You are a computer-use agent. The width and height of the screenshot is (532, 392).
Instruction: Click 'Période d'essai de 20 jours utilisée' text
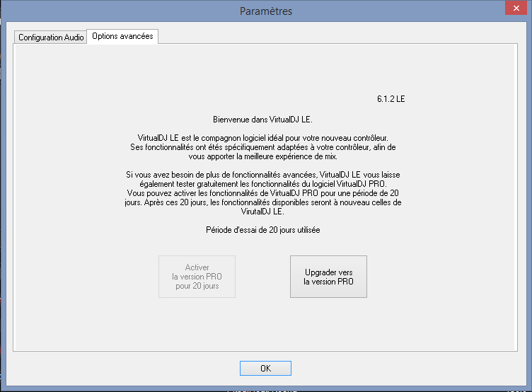pos(263,230)
